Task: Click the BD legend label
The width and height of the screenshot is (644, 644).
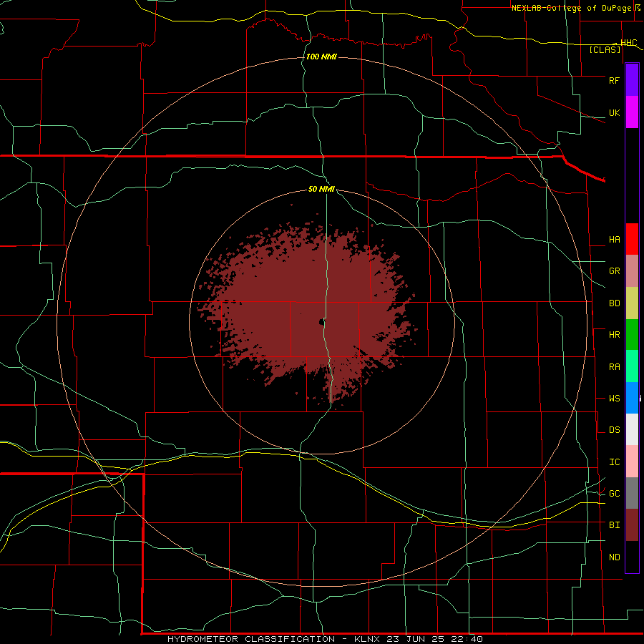Action: coord(614,303)
